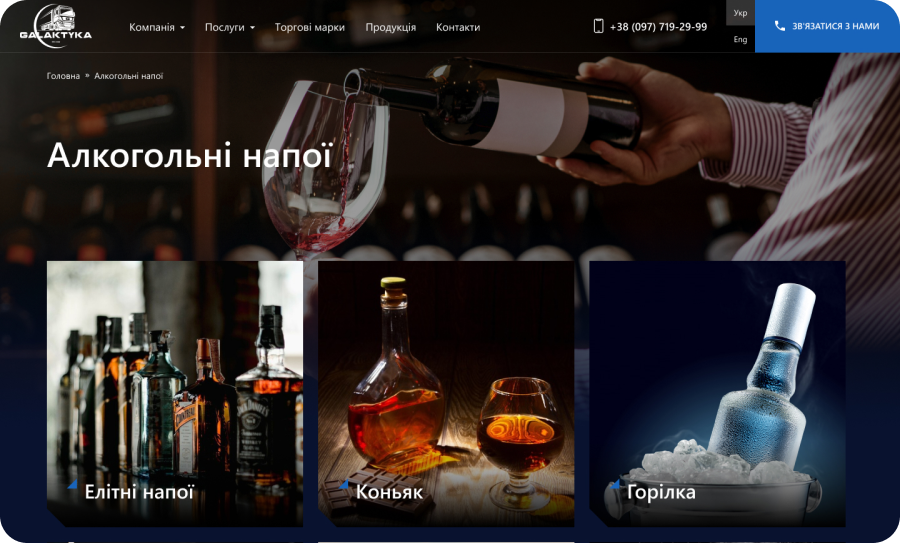This screenshot has width=900, height=543.
Task: Call the +38 (097) 719-29-99 number link
Action: pyautogui.click(x=658, y=27)
